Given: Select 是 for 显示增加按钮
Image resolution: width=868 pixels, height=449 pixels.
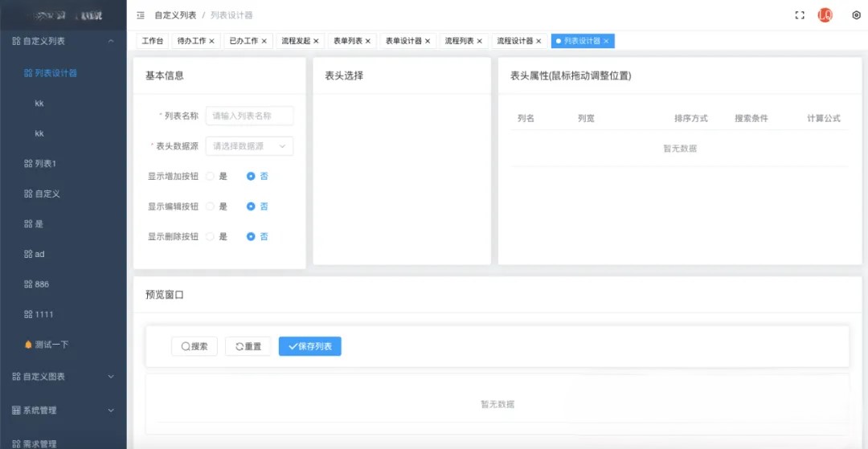Looking at the screenshot, I should [x=211, y=176].
